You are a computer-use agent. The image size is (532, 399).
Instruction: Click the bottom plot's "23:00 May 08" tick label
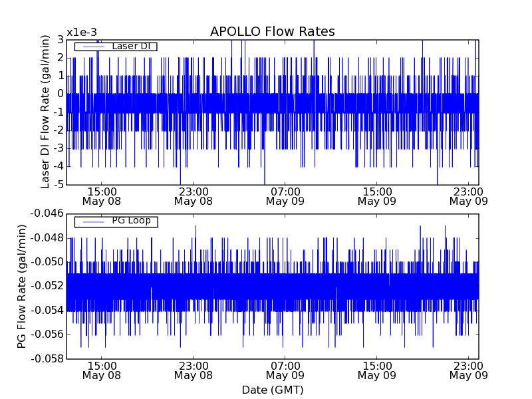(x=193, y=370)
